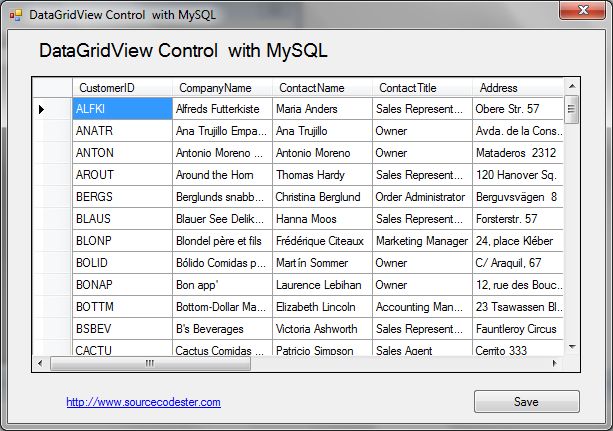This screenshot has width=613, height=431.
Task: Click the application icon in title bar
Action: coord(15,15)
